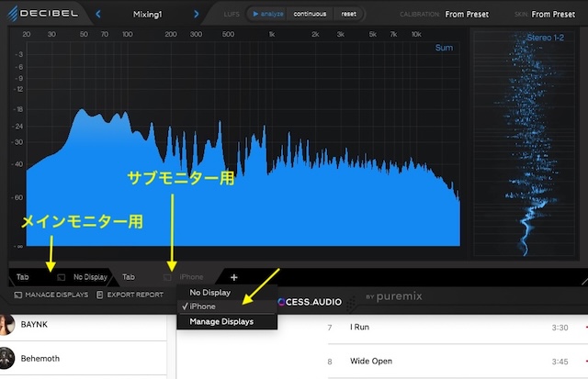This screenshot has width=588, height=379.
Task: Choose Manage Displays from popup menu
Action: coord(220,321)
